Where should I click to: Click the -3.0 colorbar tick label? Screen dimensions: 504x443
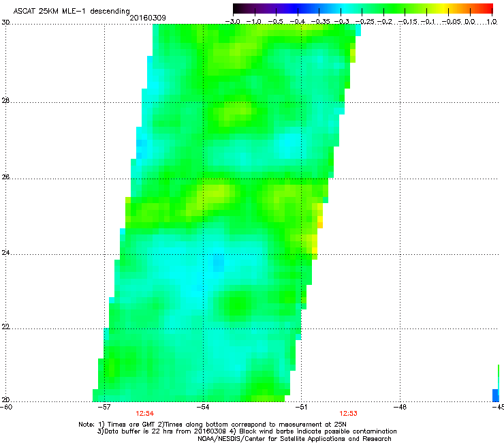[233, 22]
